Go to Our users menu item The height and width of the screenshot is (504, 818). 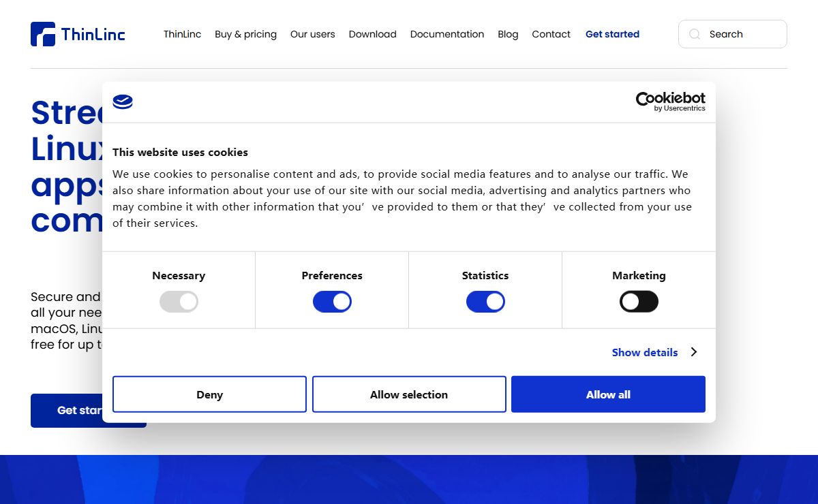(x=313, y=34)
